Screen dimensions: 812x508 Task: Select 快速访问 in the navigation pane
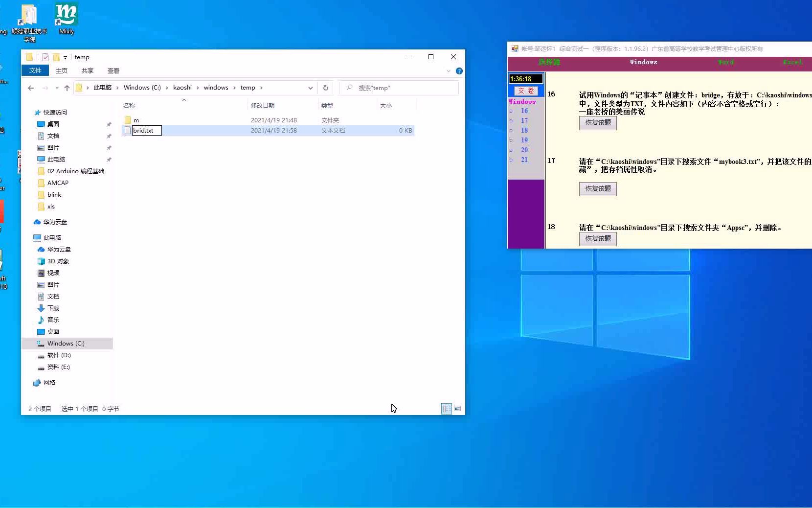click(x=55, y=113)
